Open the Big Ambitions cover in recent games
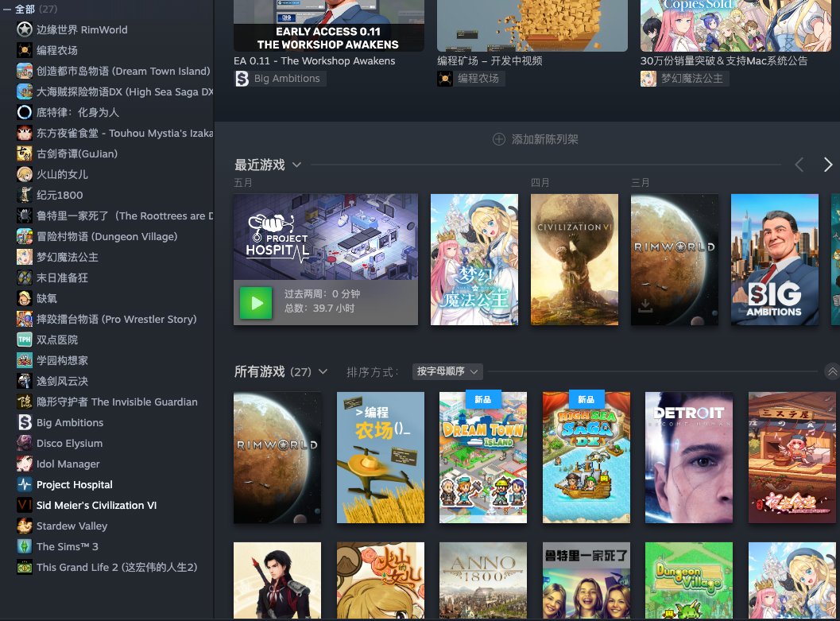Image resolution: width=840 pixels, height=621 pixels. click(x=775, y=259)
